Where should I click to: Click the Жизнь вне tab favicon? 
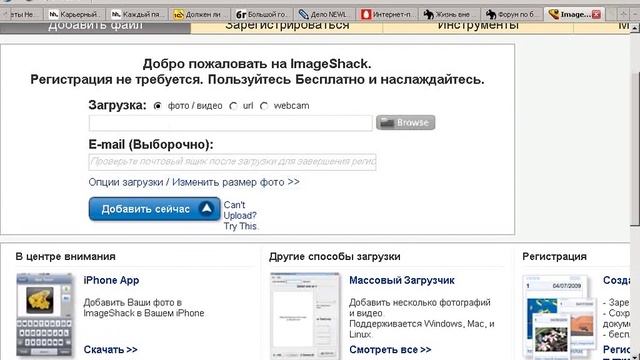coord(429,14)
